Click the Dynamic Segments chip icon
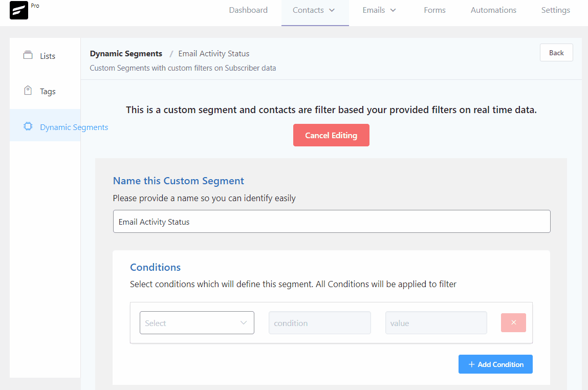 (28, 126)
